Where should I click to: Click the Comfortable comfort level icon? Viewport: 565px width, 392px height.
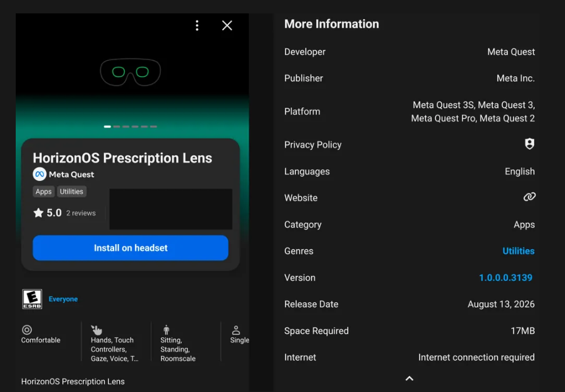pyautogui.click(x=27, y=330)
